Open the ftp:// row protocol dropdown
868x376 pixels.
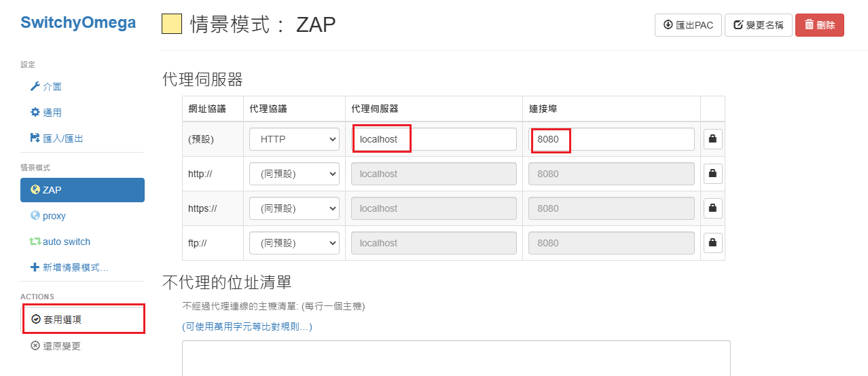click(x=294, y=243)
